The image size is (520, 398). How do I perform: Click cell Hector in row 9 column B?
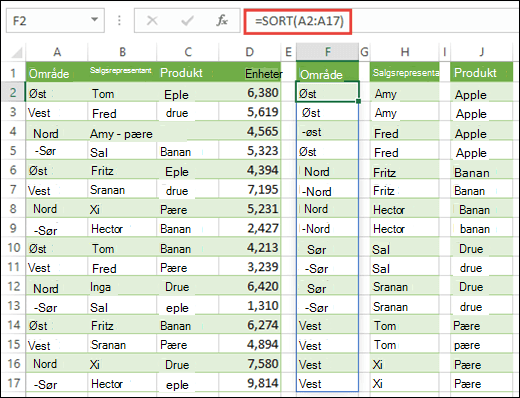click(x=122, y=228)
